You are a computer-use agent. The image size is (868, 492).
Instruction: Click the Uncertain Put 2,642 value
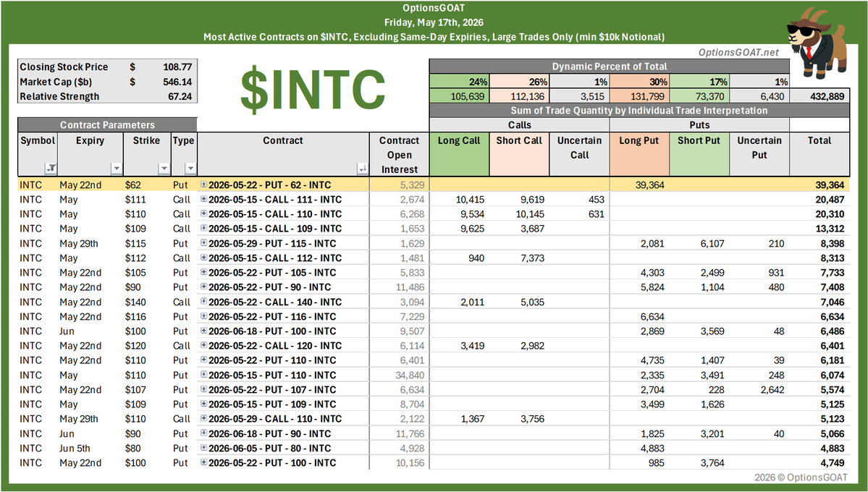[772, 389]
